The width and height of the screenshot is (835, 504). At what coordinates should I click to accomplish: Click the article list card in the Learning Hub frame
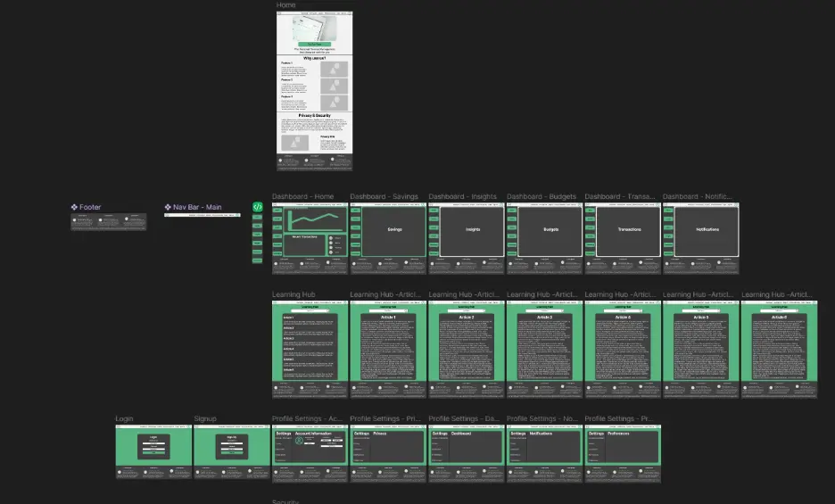pos(310,346)
